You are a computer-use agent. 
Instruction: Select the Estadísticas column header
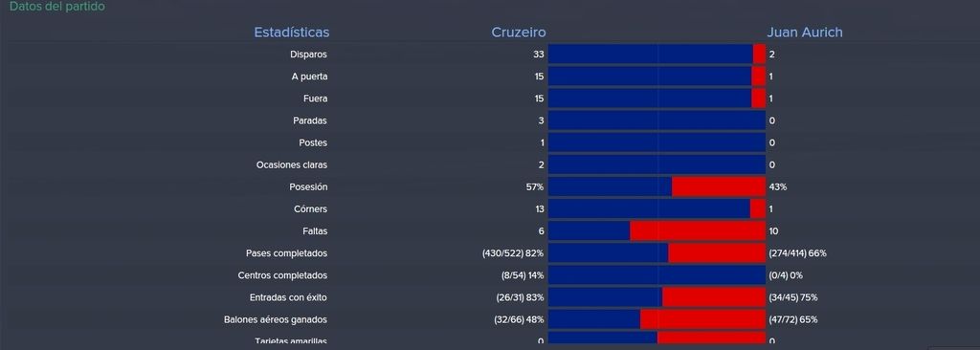point(291,33)
